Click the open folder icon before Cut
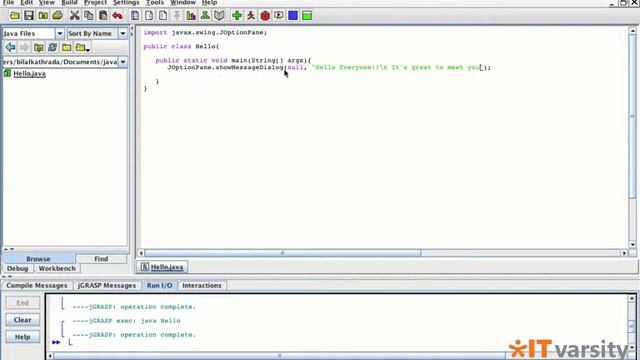Image resolution: width=640 pixels, height=360 pixels. tap(57, 16)
